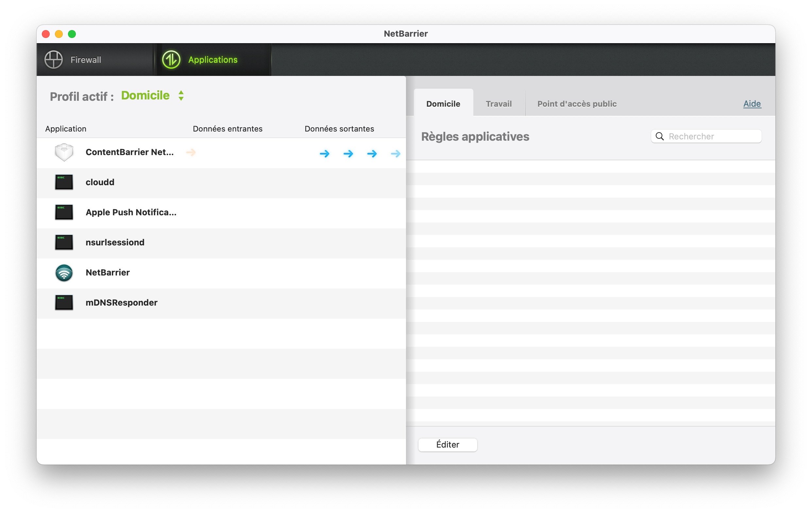Click the NetBarrier wifi app icon
812x513 pixels.
pos(64,273)
